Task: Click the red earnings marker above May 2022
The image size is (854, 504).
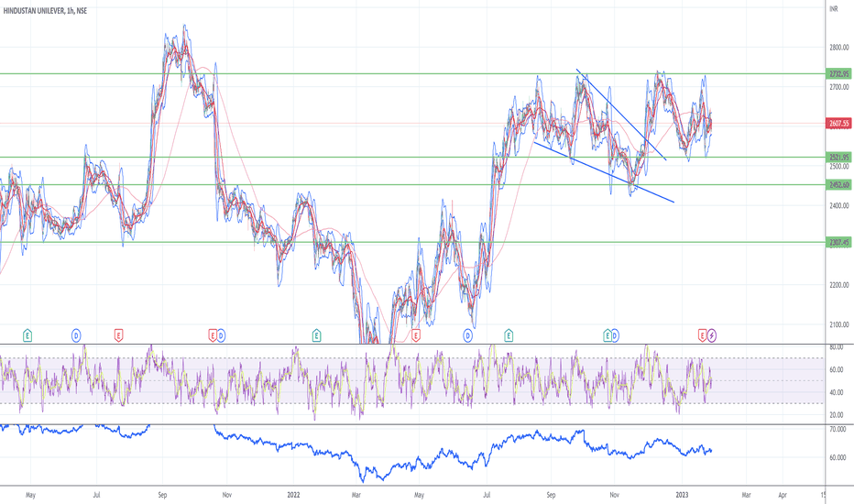Action: (416, 335)
